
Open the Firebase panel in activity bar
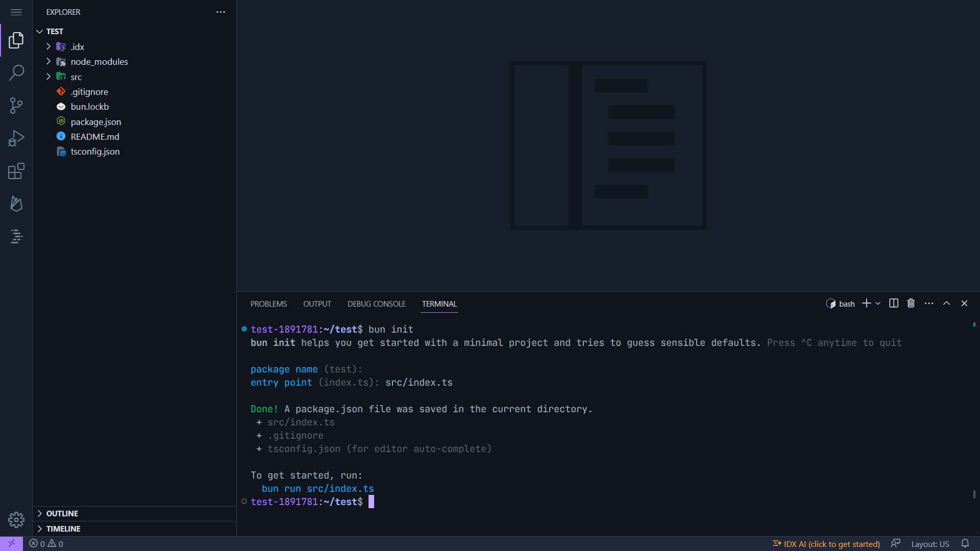(x=16, y=204)
